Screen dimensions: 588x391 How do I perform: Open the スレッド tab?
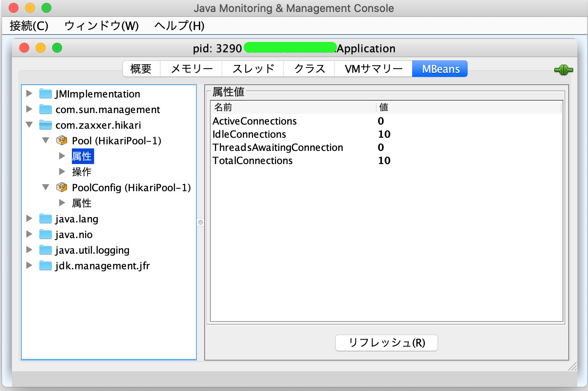point(253,69)
